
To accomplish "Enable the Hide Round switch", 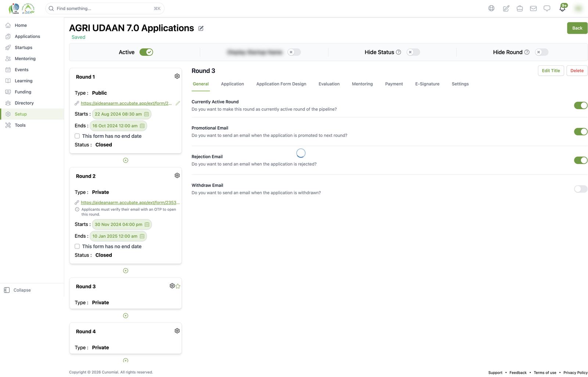I will click(x=542, y=52).
